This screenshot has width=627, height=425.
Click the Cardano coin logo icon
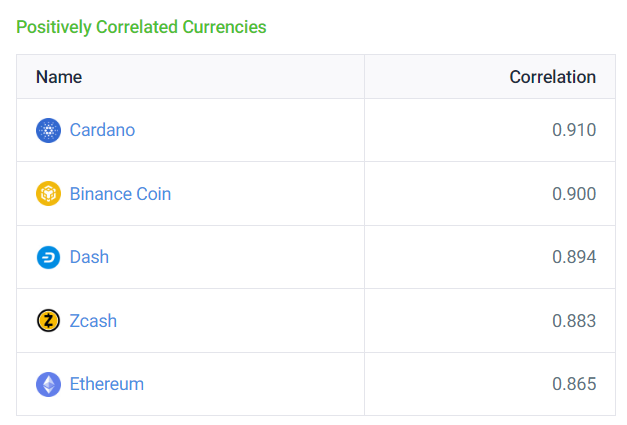pos(49,130)
